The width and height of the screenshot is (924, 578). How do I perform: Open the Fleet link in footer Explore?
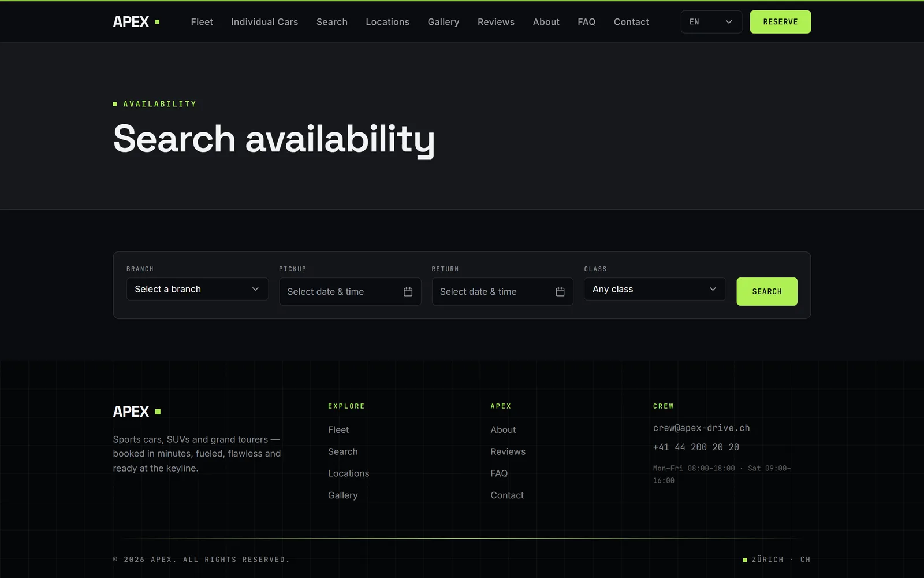338,430
